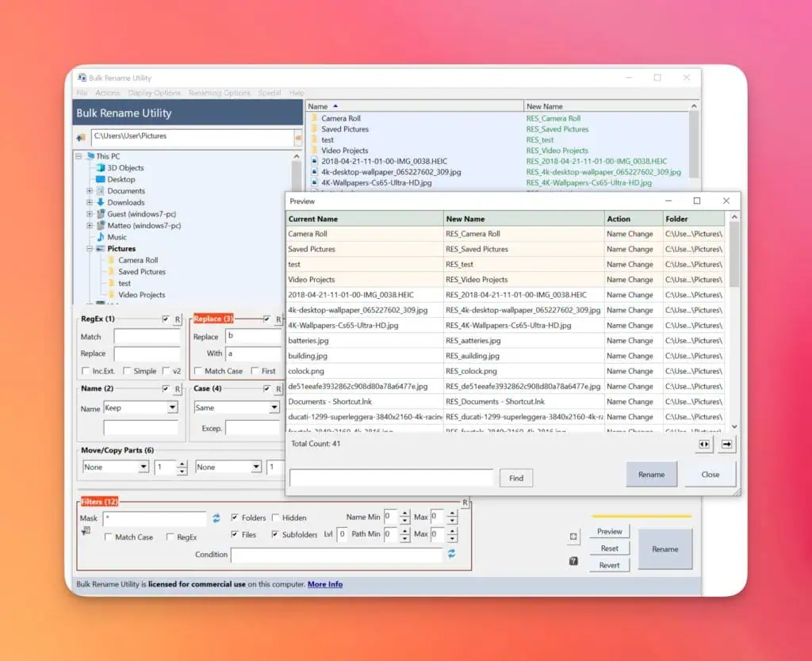Click the R reset button in RegEx panel
This screenshot has height=661, width=812.
pos(178,319)
